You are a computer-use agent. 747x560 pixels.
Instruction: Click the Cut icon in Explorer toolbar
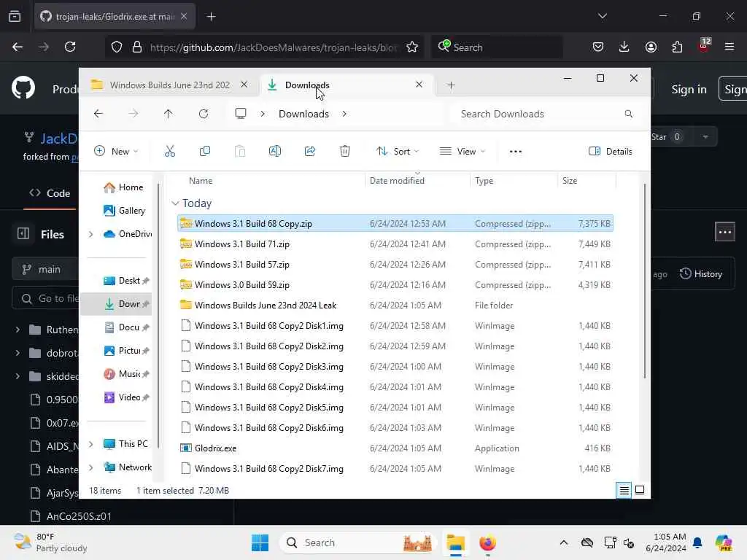(169, 152)
